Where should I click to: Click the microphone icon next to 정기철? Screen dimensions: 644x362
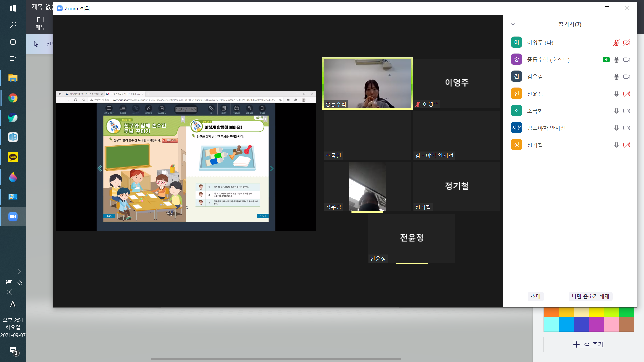(x=616, y=145)
